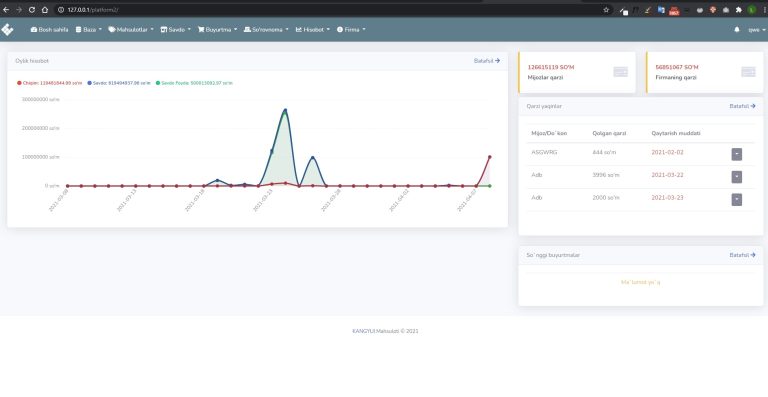The width and height of the screenshot is (768, 397).
Task: Toggle Chiqim series in chart legend
Action: pyautogui.click(x=49, y=83)
